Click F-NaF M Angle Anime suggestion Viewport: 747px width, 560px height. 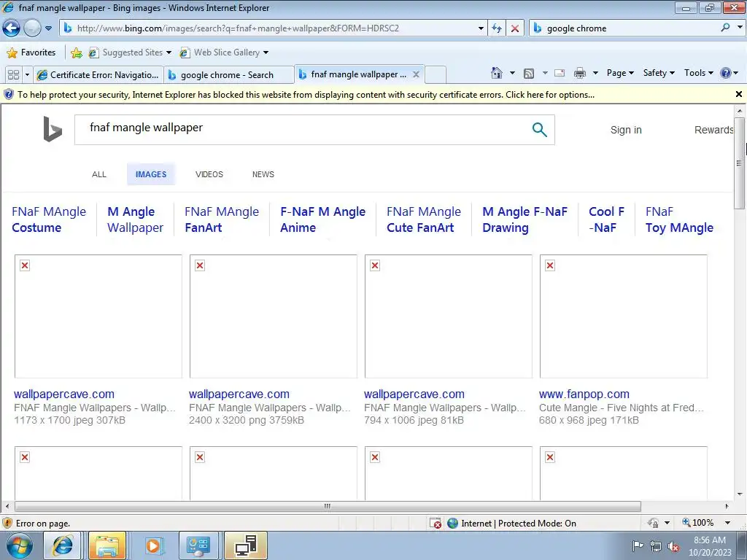pos(322,219)
